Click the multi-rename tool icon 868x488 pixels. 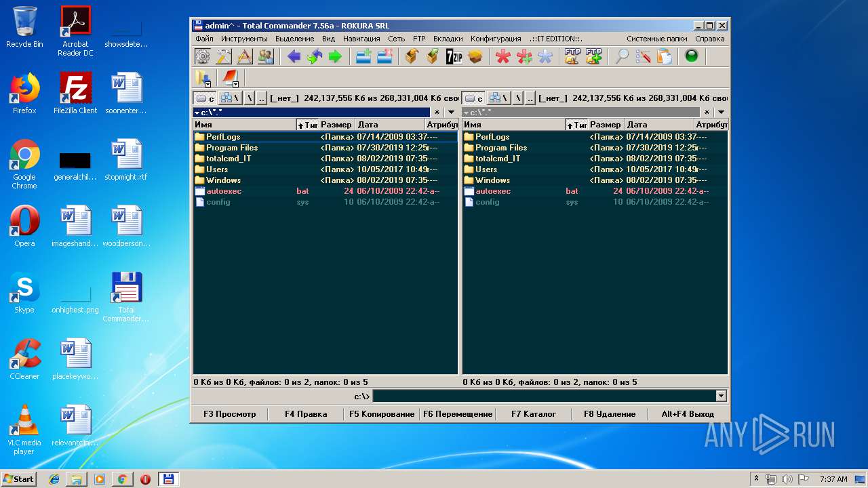click(643, 57)
